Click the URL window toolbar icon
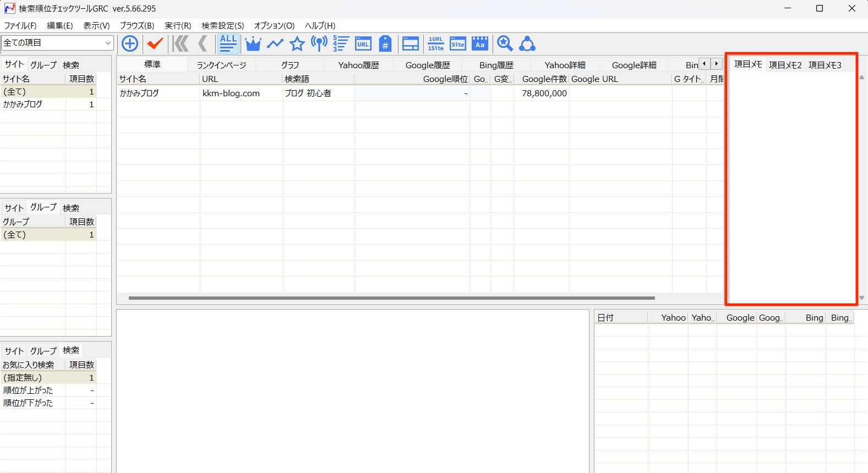868x473 pixels. click(363, 43)
